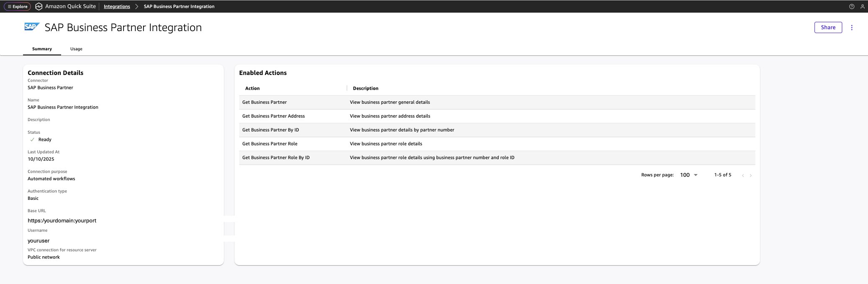Navigate to Integrations breadcrumb link
Viewport: 868px width, 284px height.
pos(117,6)
